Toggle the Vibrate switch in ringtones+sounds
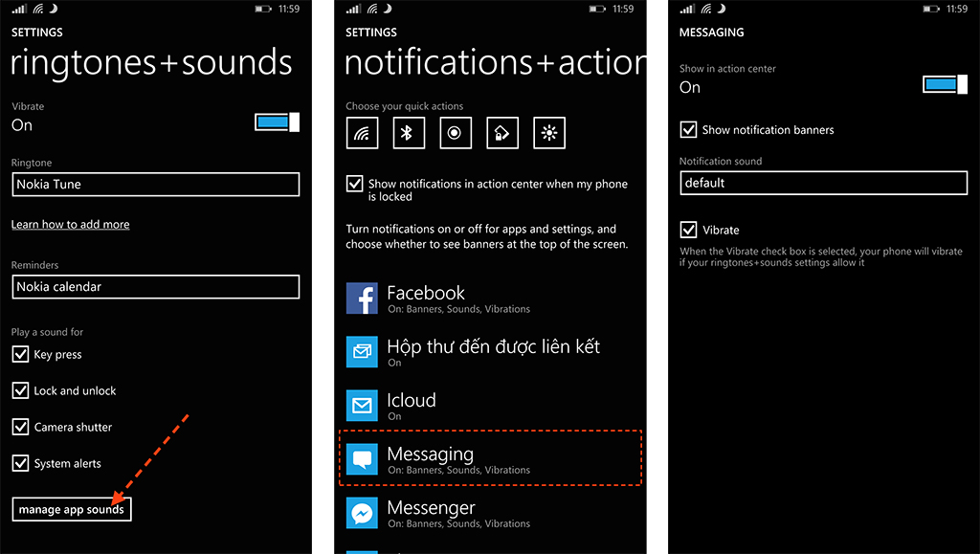Image resolution: width=980 pixels, height=554 pixels. click(x=277, y=122)
